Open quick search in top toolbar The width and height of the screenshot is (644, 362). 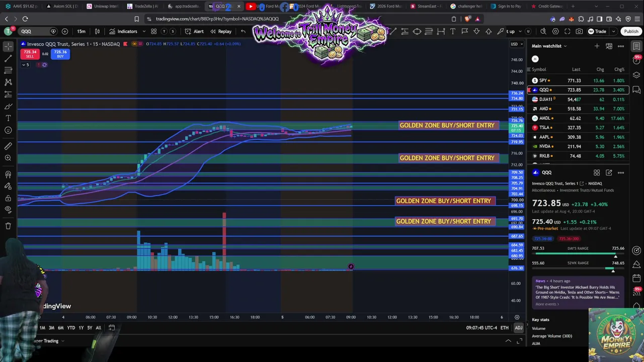point(543,31)
